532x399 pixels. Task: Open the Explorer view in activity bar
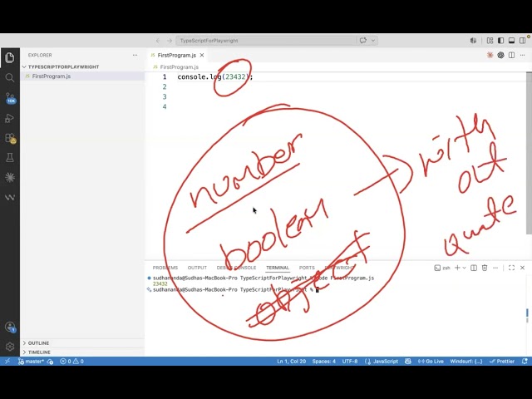[x=9, y=58]
